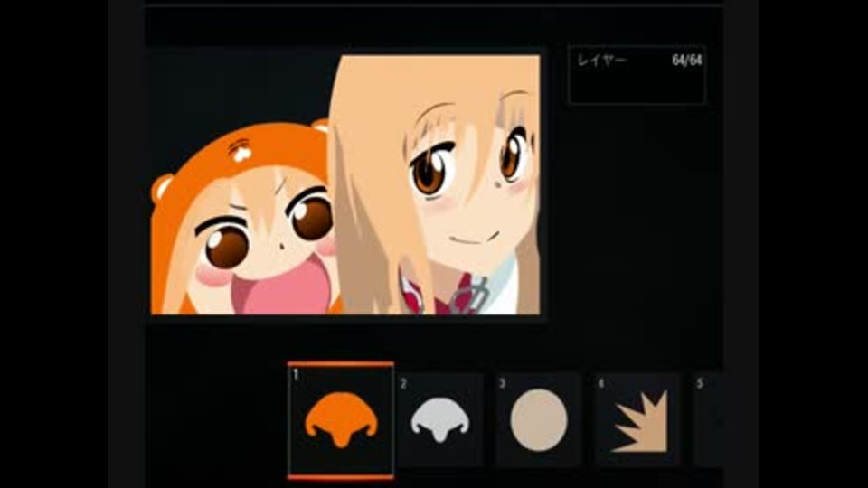Select layer 3 with the beige circle
Viewport: 868px width, 488px height.
point(539,420)
